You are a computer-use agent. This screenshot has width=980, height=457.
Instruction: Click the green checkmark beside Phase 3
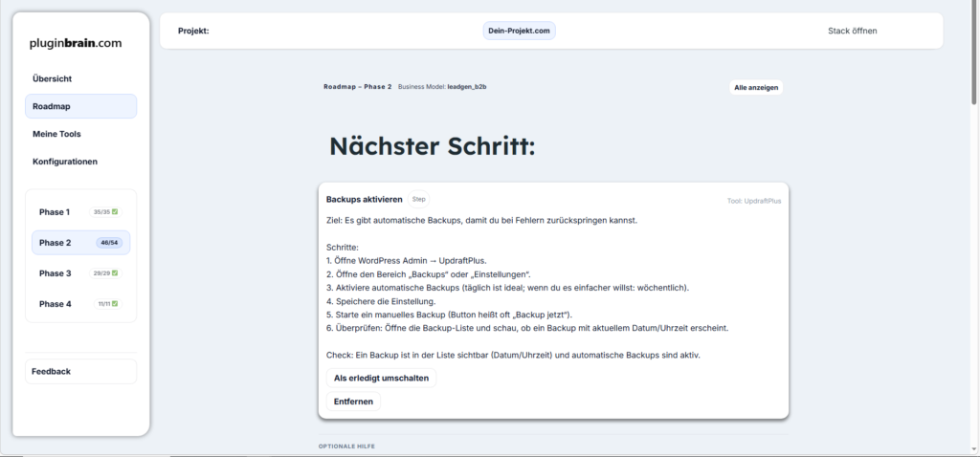(x=115, y=273)
